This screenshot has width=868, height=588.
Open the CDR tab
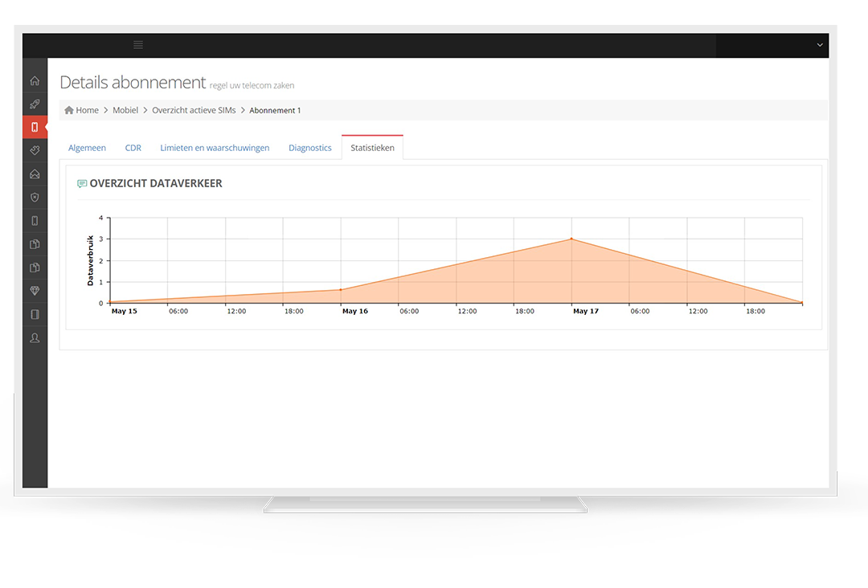[x=133, y=148]
